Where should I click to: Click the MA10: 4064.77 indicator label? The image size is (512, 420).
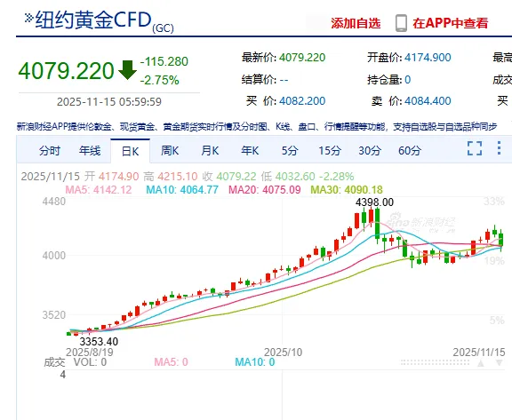click(x=182, y=190)
